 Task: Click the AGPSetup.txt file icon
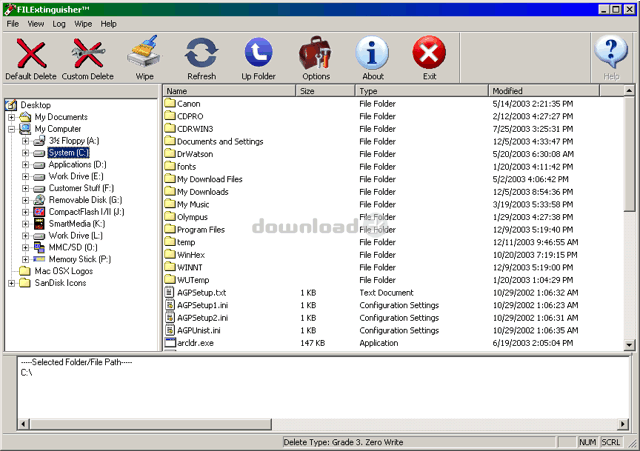point(170,292)
